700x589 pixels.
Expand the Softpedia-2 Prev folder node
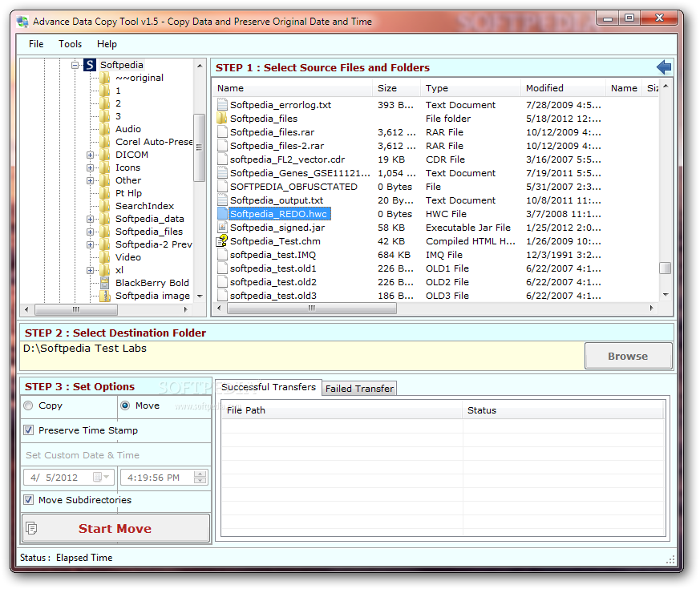[90, 244]
